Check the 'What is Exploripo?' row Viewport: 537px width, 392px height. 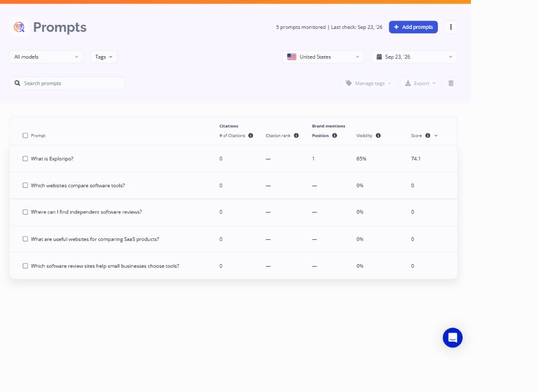25,159
